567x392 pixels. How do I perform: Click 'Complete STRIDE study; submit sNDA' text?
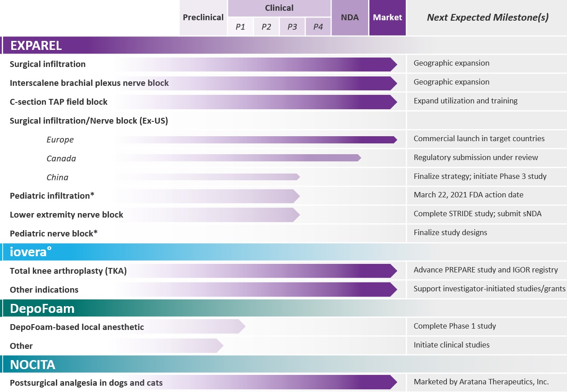(477, 214)
